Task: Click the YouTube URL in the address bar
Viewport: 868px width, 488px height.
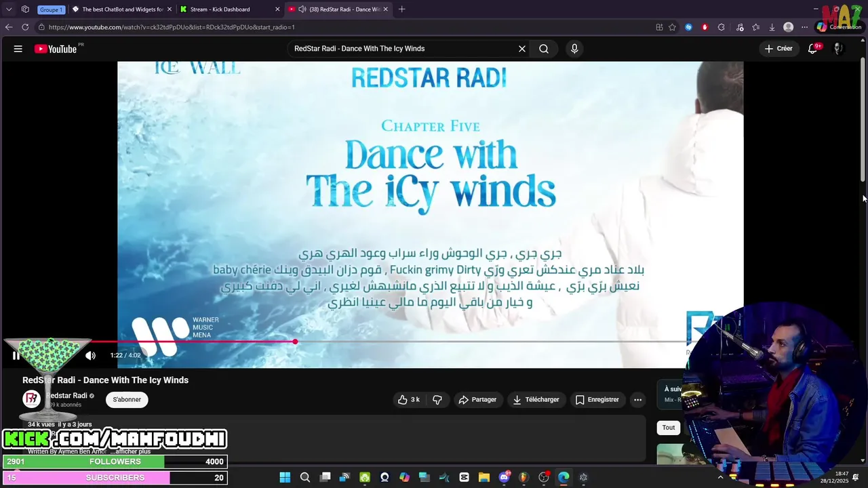Action: 172,27
